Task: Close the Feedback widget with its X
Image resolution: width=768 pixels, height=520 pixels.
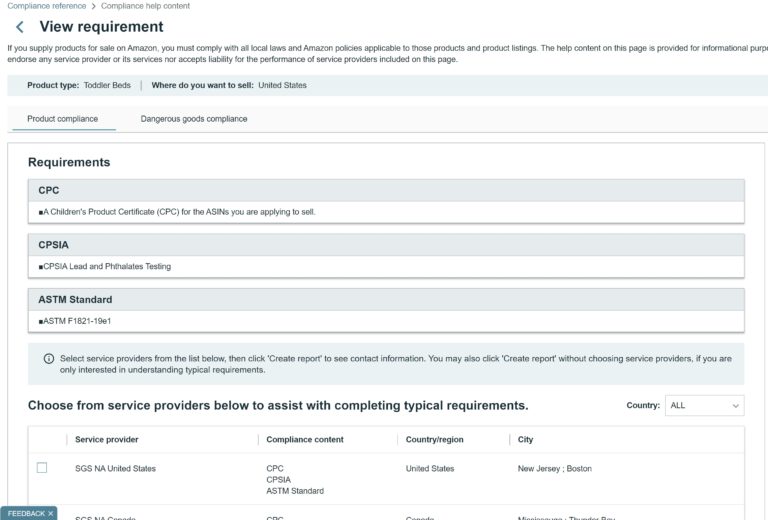Action: click(x=51, y=513)
